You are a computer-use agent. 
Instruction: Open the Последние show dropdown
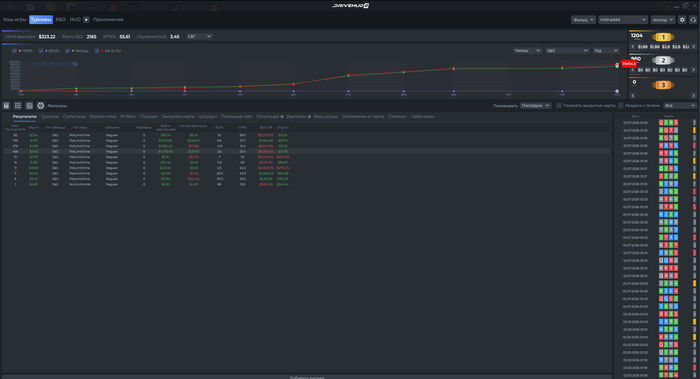(x=535, y=106)
